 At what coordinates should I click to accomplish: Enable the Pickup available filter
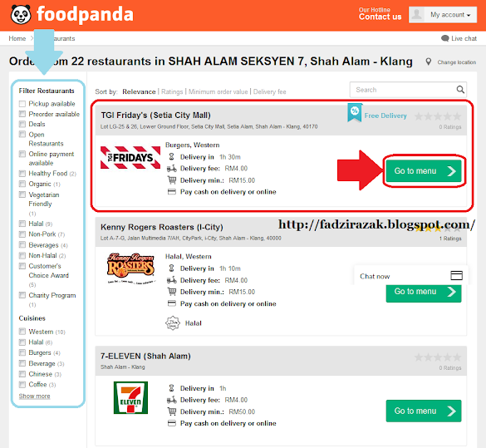click(22, 104)
